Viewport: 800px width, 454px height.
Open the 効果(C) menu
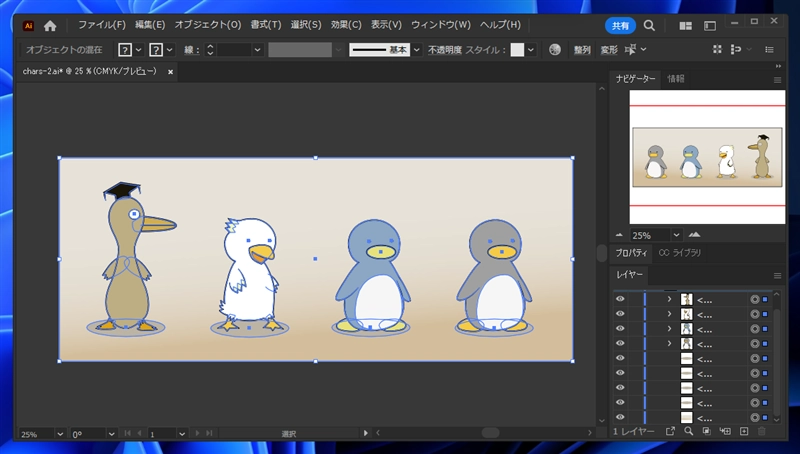coord(346,25)
